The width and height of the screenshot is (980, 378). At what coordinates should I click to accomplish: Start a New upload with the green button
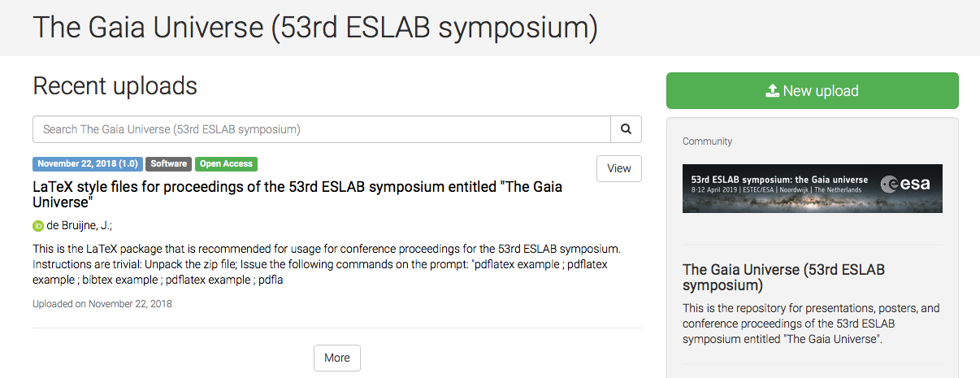813,91
